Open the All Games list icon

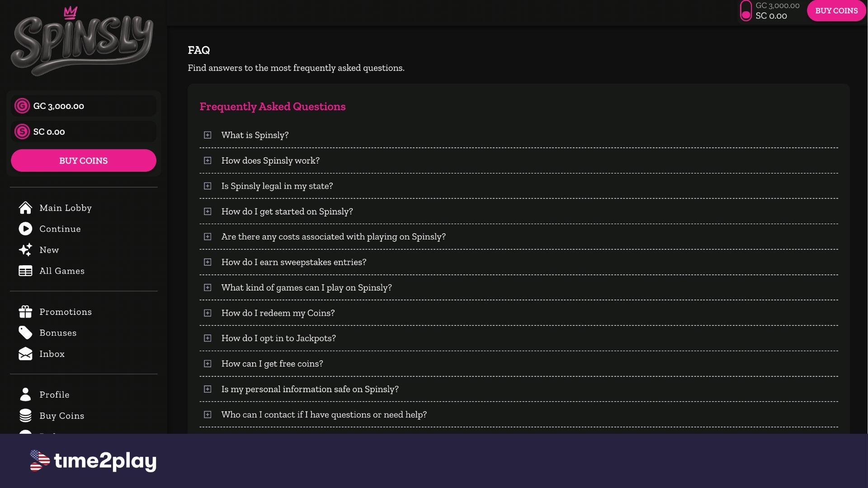coord(25,271)
